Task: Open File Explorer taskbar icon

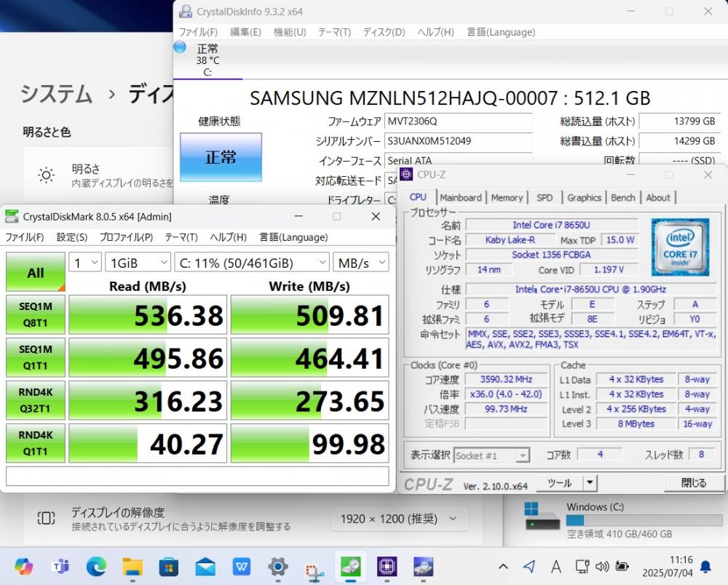Action: pyautogui.click(x=132, y=566)
